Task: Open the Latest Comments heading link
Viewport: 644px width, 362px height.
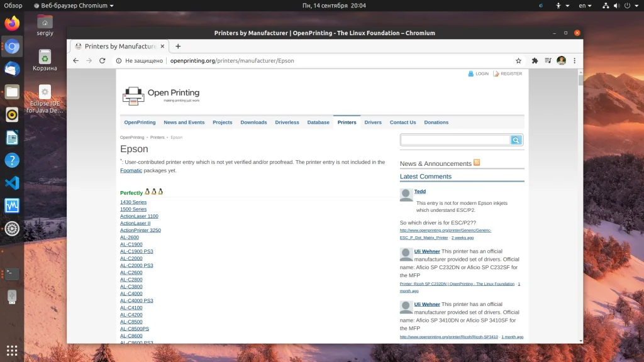Action: (426, 177)
